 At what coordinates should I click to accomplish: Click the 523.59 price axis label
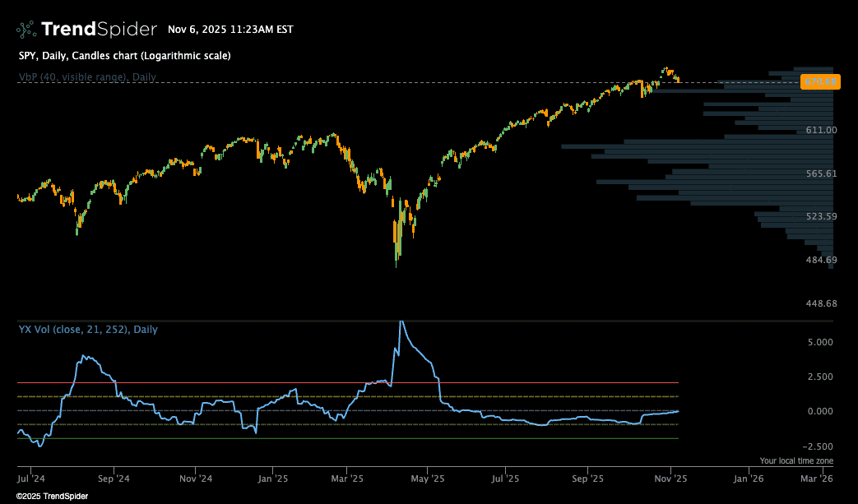coord(821,217)
